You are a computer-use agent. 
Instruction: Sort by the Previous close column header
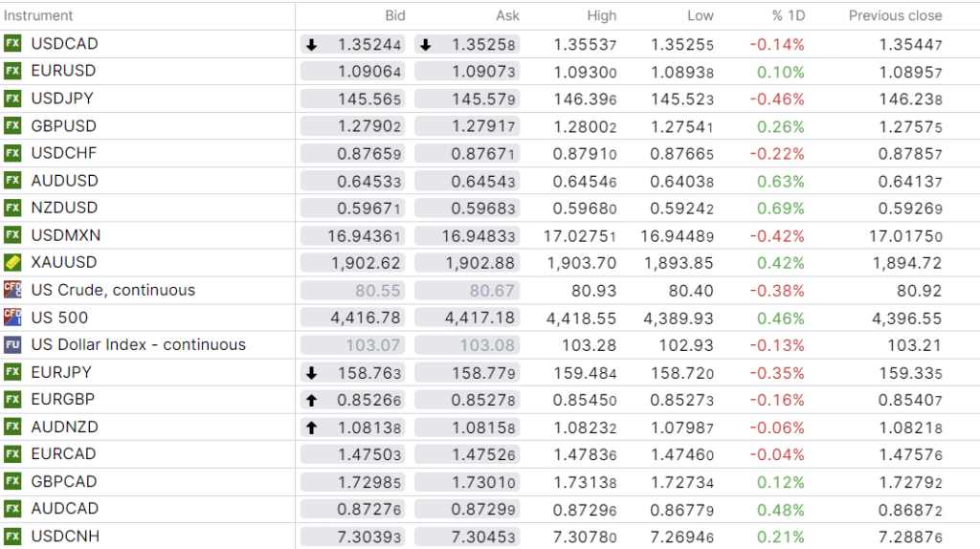[895, 16]
